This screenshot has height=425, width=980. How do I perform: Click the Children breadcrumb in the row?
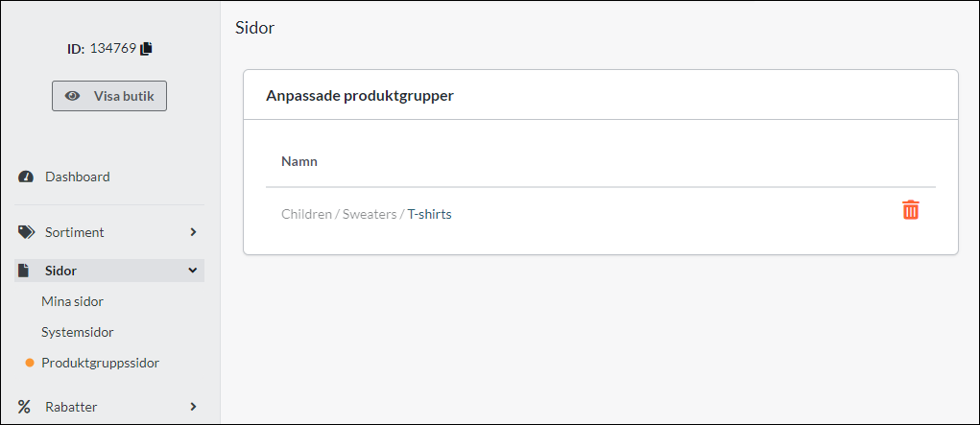tap(305, 214)
